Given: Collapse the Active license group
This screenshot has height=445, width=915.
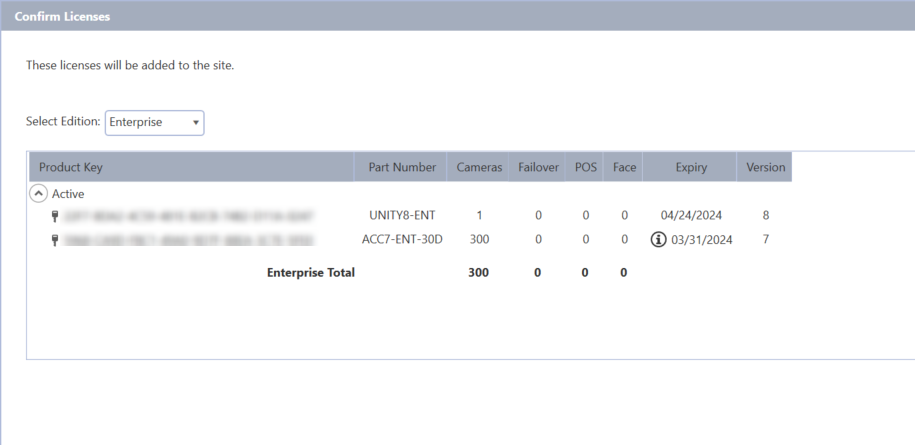Looking at the screenshot, I should [x=38, y=194].
